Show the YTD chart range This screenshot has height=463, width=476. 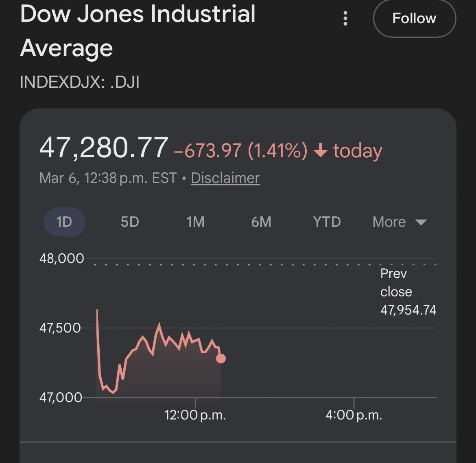(x=327, y=222)
